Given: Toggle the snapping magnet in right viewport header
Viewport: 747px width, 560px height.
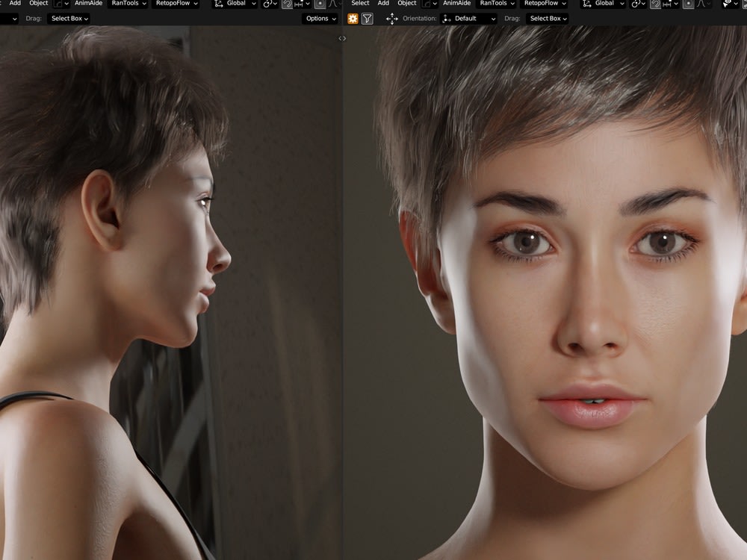Looking at the screenshot, I should (655, 4).
